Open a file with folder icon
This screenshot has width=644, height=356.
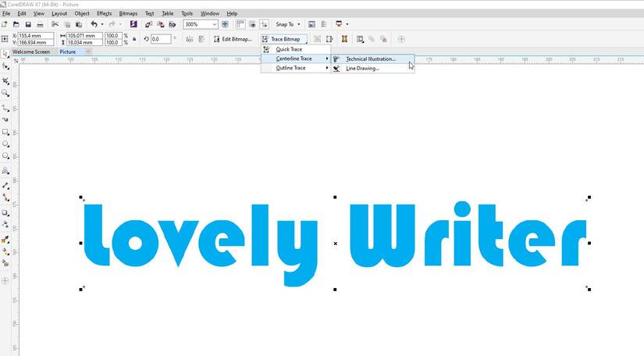(x=16, y=24)
